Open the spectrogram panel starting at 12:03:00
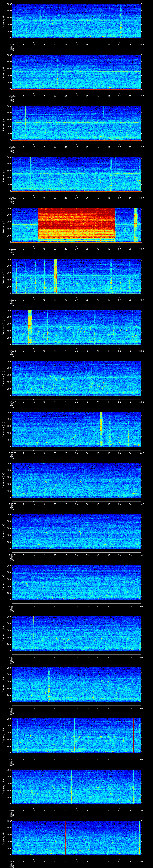The height and width of the screenshot is (868, 153). click(x=76, y=123)
